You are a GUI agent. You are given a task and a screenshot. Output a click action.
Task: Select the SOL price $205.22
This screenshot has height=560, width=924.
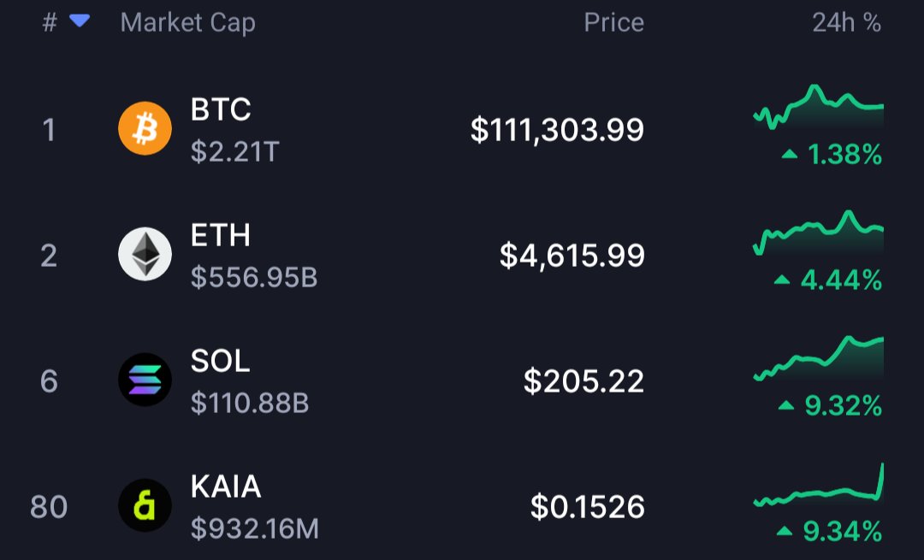tap(584, 381)
